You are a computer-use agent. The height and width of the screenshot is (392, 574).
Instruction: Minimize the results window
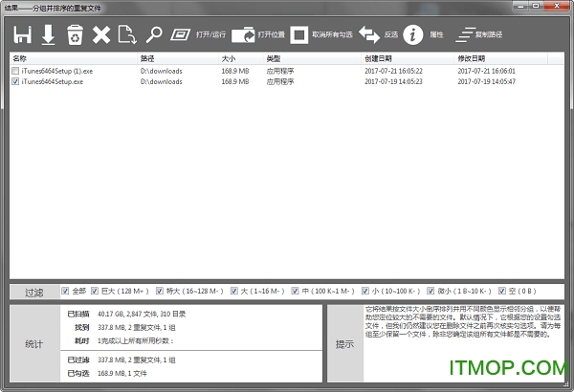click(x=520, y=6)
